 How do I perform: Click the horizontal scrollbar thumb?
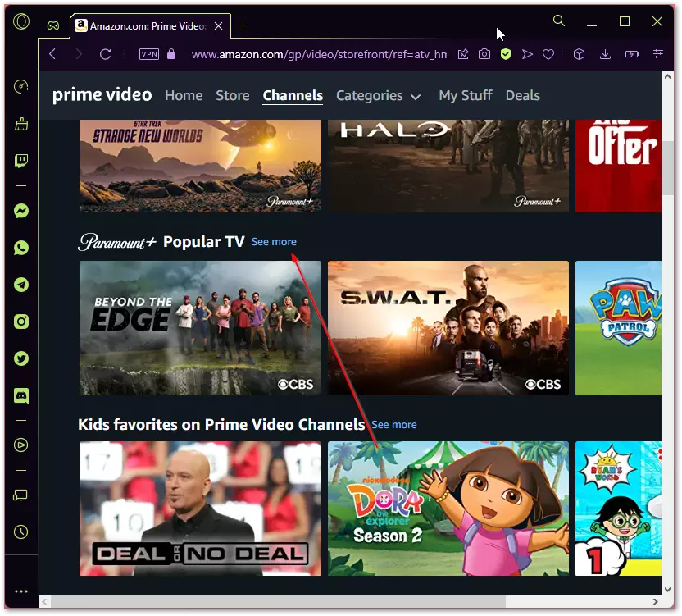point(278,601)
